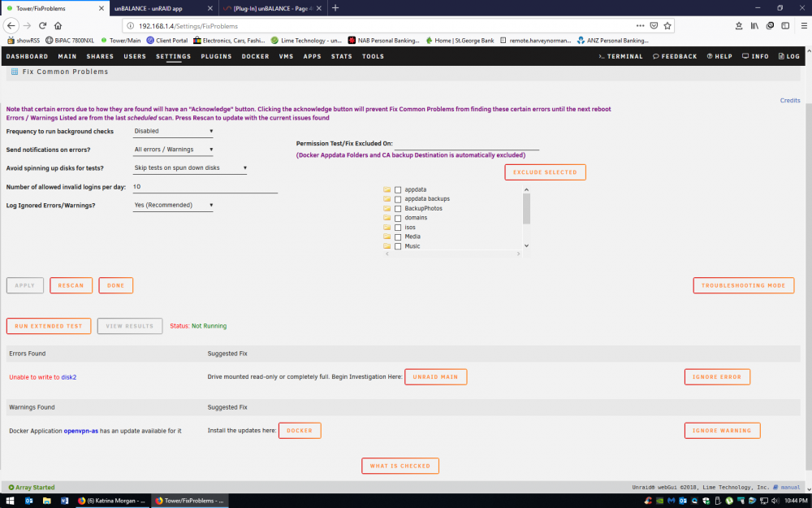Open Word from the taskbar
The width and height of the screenshot is (812, 508).
point(64,501)
